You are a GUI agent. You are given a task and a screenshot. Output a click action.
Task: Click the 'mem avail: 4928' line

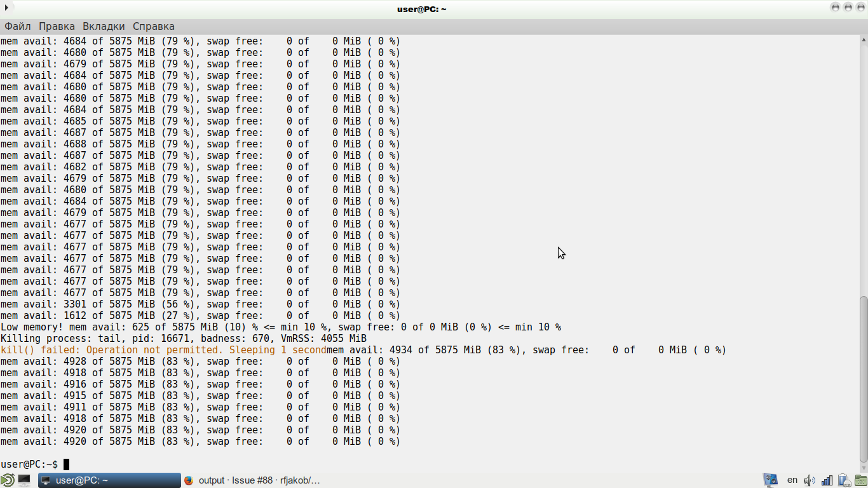pos(200,362)
